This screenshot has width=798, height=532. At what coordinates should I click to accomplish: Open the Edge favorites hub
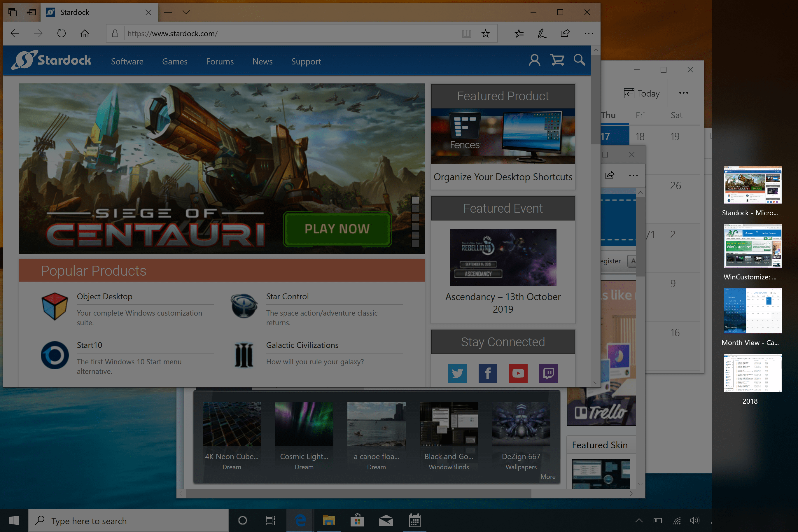pos(519,33)
